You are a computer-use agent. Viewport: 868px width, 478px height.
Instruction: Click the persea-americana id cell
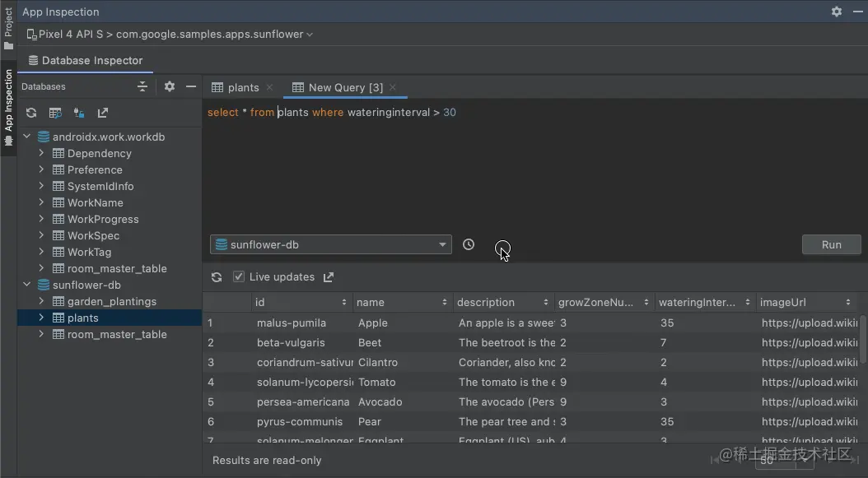click(303, 401)
